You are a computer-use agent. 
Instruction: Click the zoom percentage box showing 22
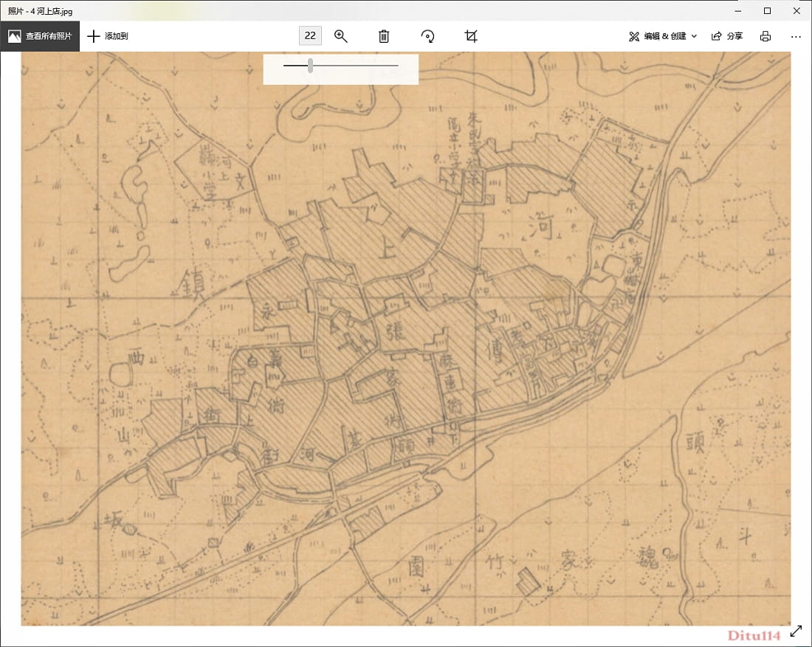[x=310, y=36]
